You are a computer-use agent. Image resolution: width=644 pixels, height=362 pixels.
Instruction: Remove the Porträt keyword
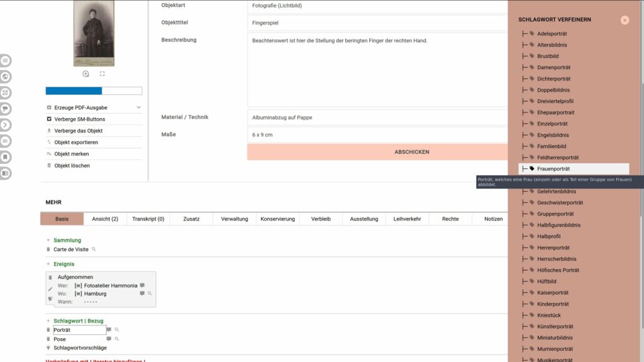click(48, 329)
